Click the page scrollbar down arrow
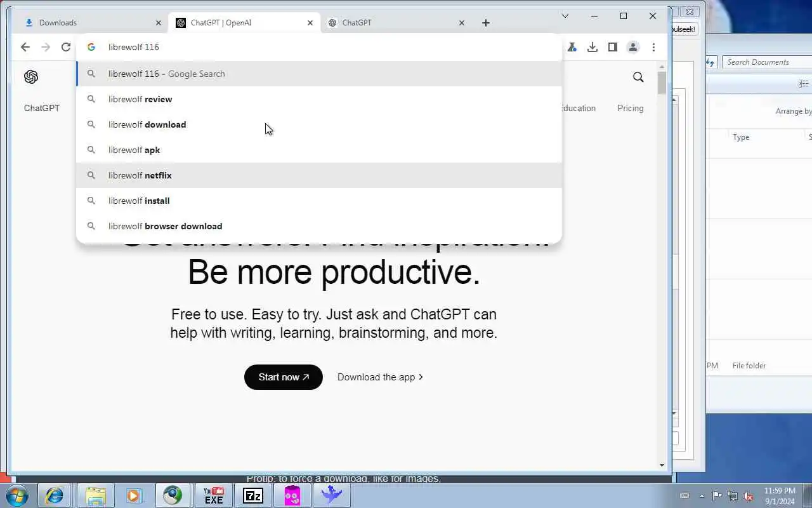This screenshot has height=508, width=812. (x=662, y=465)
